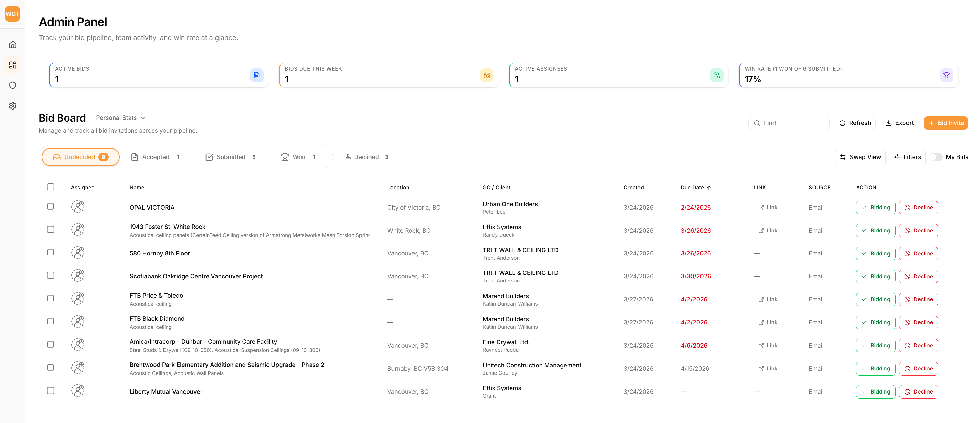Click the calendar icon on Bids Due card
980x423 pixels.
point(487,75)
